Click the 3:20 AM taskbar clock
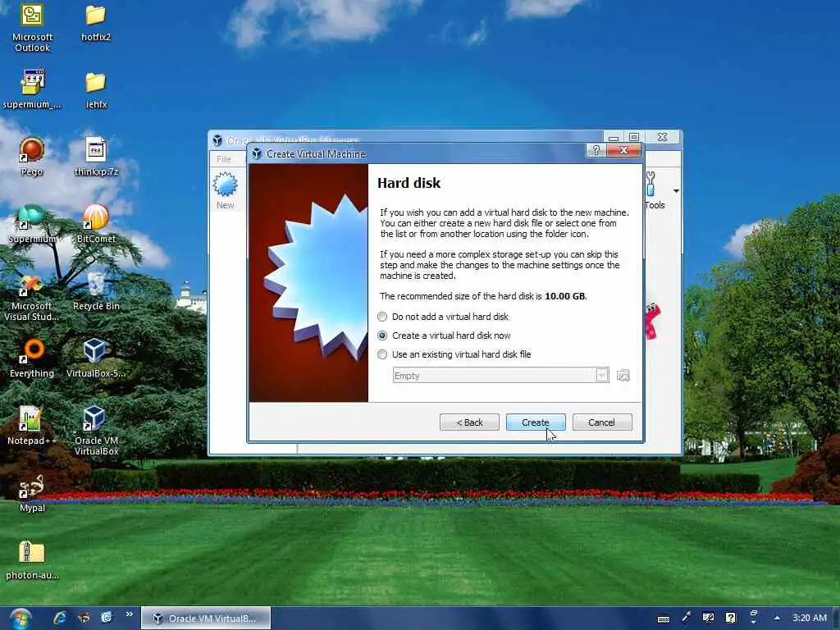This screenshot has width=840, height=630. 810,618
